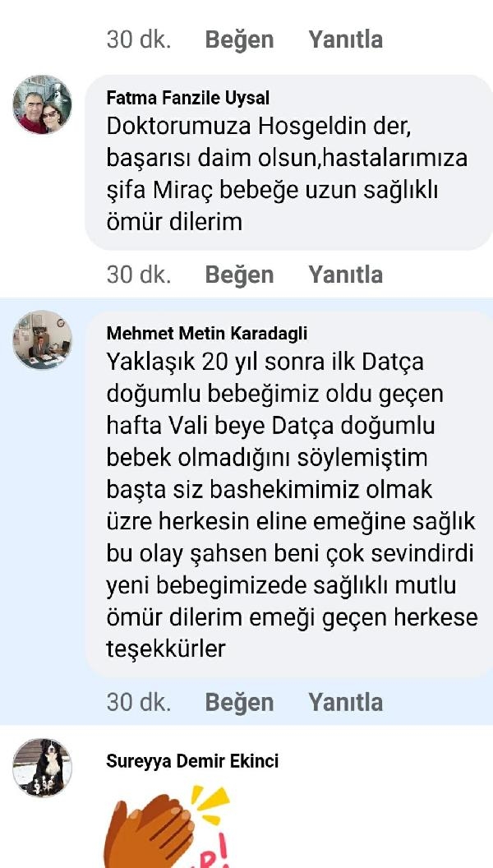Screen dimensions: 493x868
Task: Click the 30 dk. timestamp under Fatma's comment
Action: coord(138,275)
